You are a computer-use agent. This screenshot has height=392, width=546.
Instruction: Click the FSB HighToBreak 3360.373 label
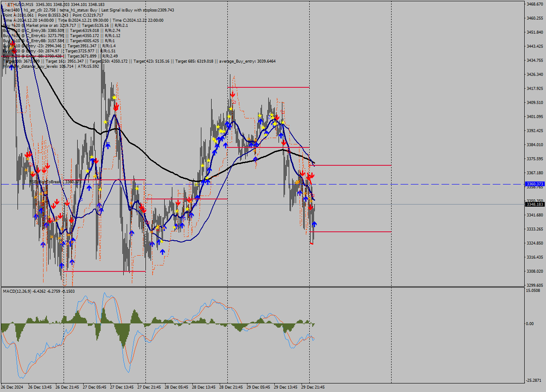[x=55, y=182]
